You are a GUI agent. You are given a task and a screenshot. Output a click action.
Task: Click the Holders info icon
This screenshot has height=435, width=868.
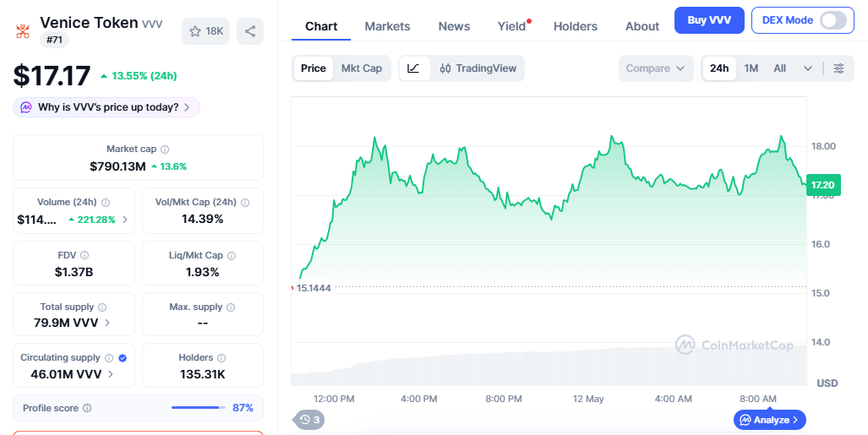tap(221, 358)
